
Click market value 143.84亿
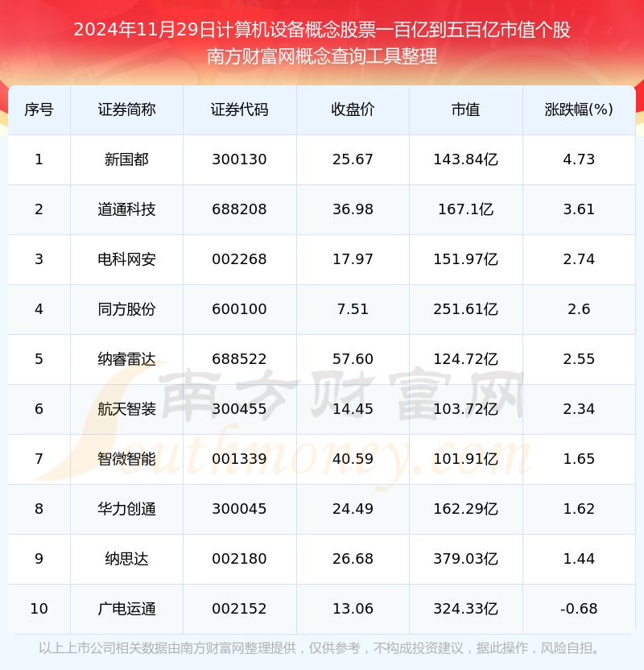tap(465, 159)
